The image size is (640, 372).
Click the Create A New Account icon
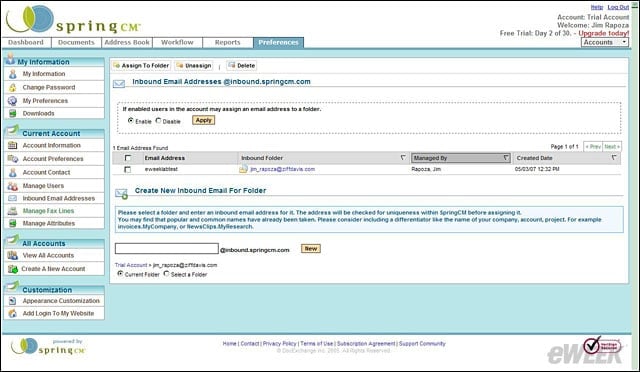13,269
